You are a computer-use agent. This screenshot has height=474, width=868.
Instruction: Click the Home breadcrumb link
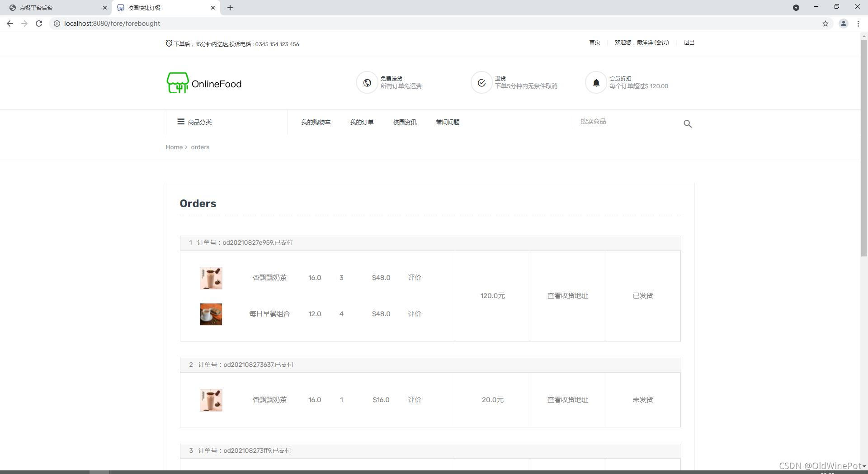(x=174, y=147)
